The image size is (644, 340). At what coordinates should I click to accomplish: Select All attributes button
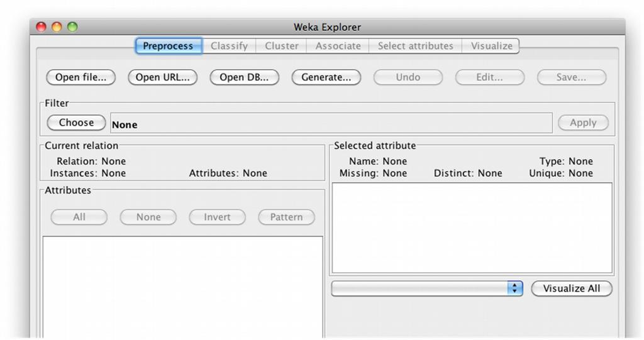[79, 217]
